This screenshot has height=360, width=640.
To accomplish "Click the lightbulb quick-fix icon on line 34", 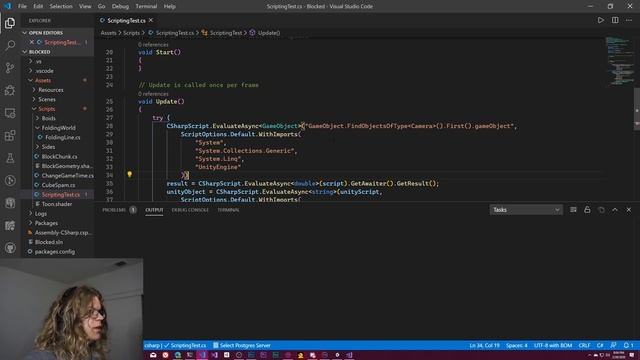I will [x=129, y=175].
